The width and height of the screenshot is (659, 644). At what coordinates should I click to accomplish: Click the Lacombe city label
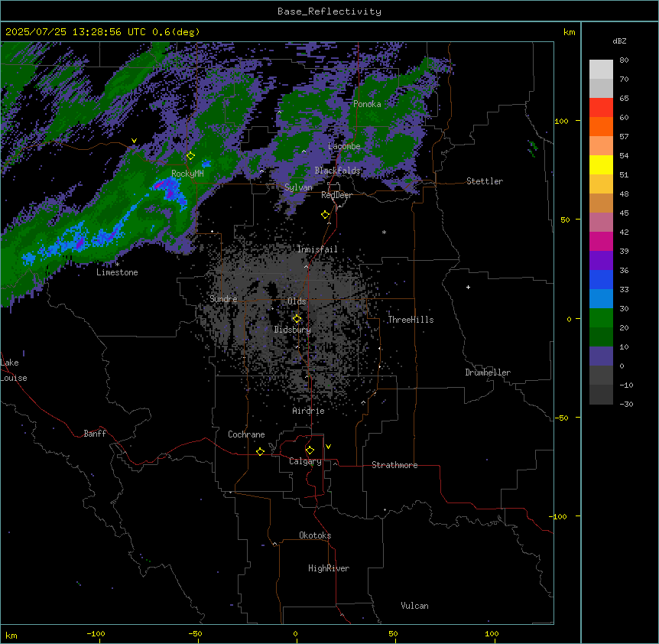[x=344, y=146]
